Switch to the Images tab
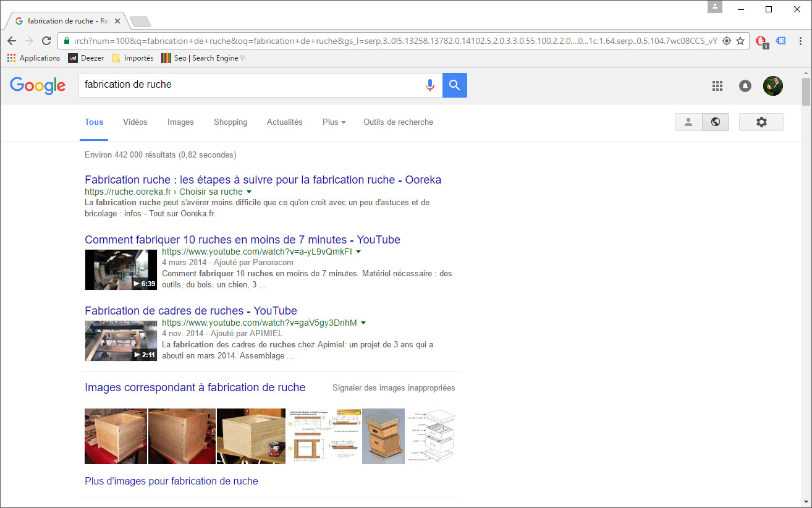 tap(180, 122)
